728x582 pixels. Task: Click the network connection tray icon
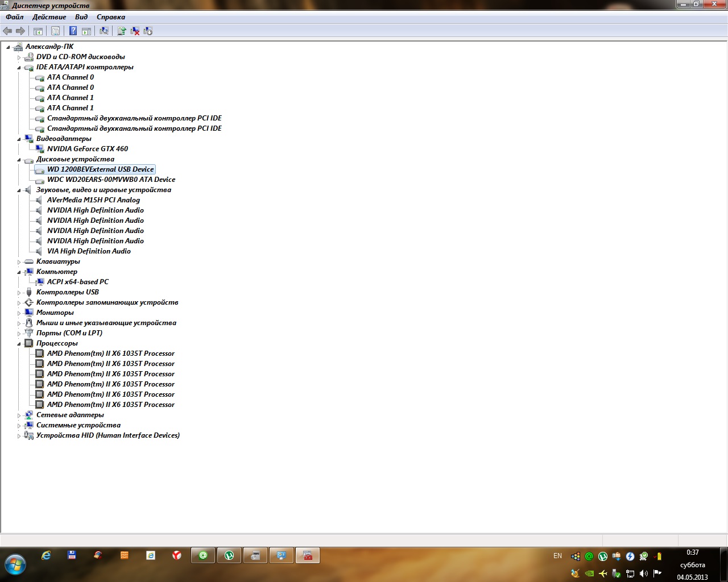pos(630,573)
